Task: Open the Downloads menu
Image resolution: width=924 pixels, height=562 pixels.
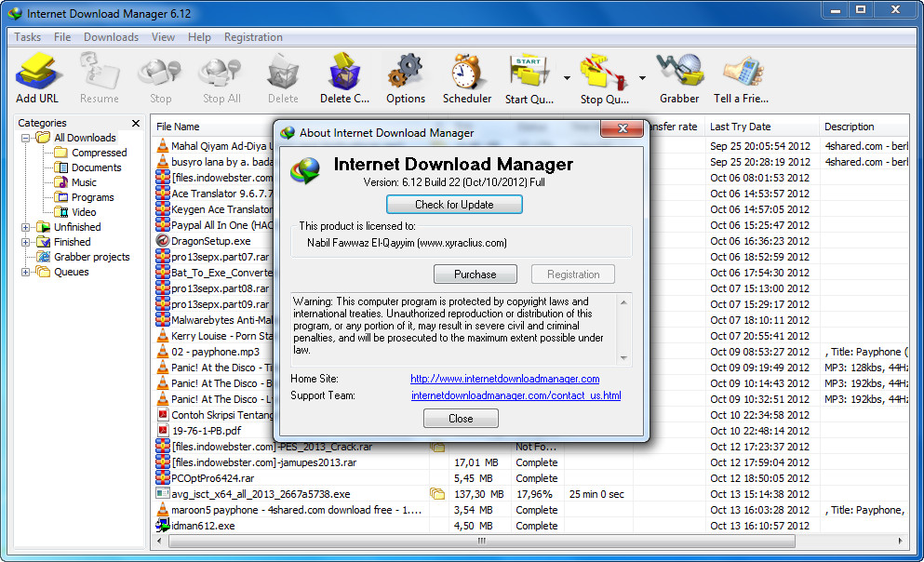Action: (x=110, y=37)
